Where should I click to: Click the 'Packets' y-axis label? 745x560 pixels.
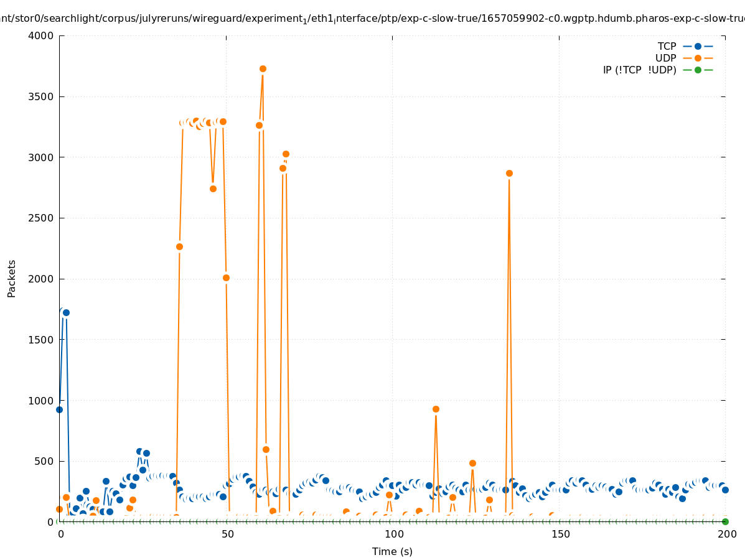coord(12,278)
